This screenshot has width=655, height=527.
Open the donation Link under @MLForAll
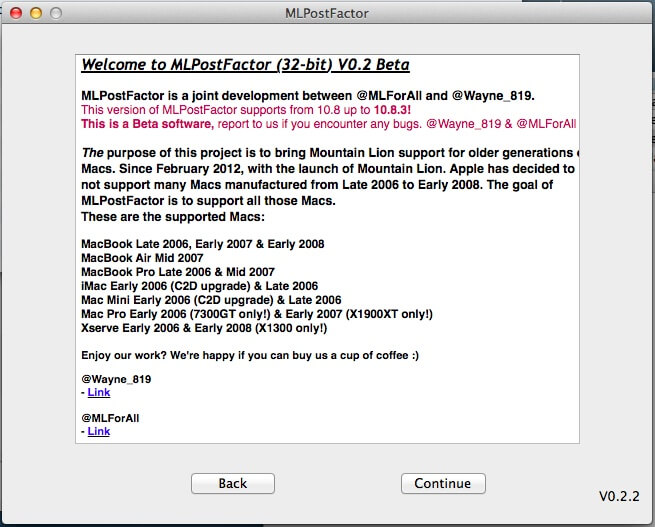click(99, 431)
